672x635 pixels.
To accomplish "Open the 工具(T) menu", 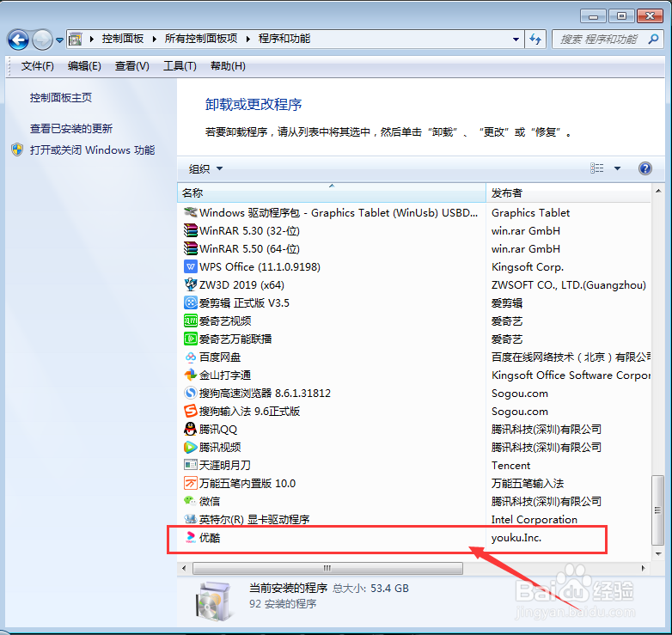I will (x=180, y=66).
